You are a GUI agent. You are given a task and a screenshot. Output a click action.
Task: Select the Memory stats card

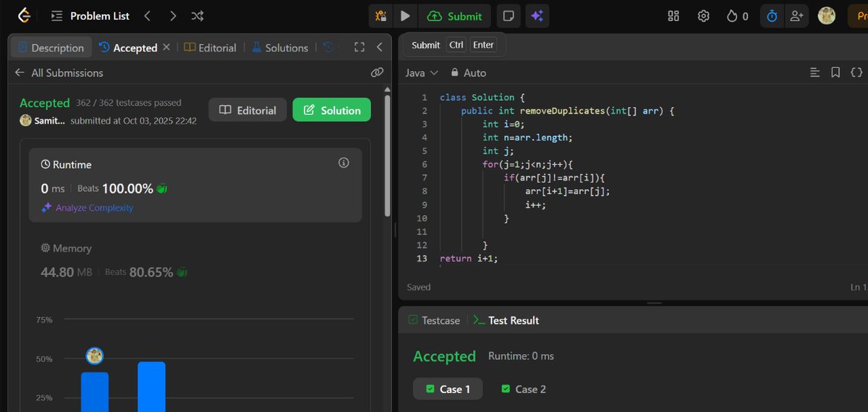pyautogui.click(x=195, y=261)
